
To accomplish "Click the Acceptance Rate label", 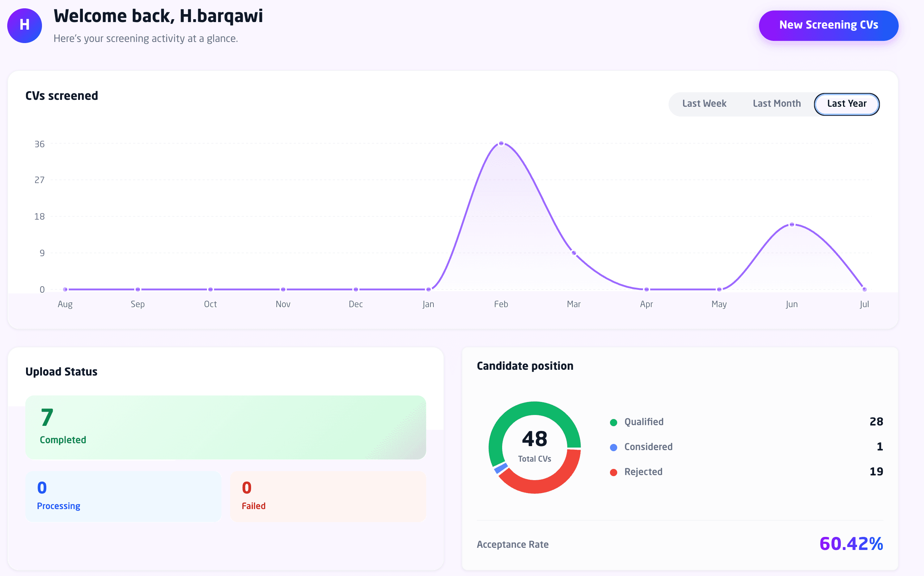I will (512, 545).
